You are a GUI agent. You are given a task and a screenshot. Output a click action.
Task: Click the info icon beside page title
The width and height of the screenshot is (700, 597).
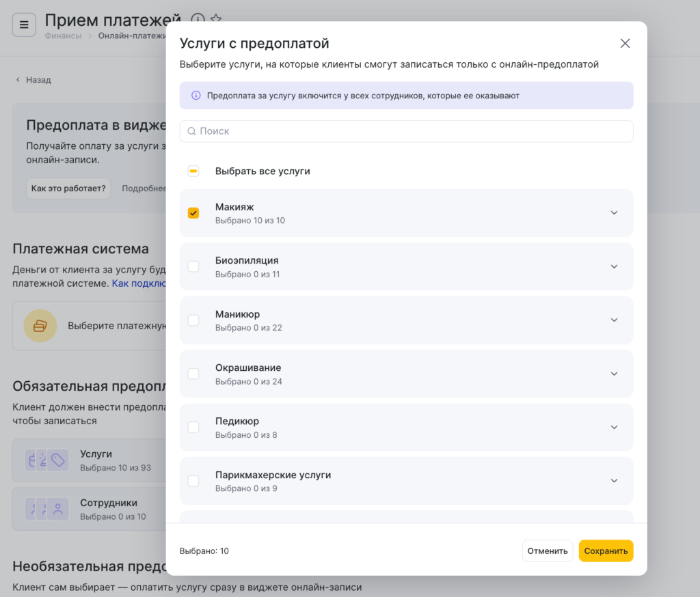198,19
